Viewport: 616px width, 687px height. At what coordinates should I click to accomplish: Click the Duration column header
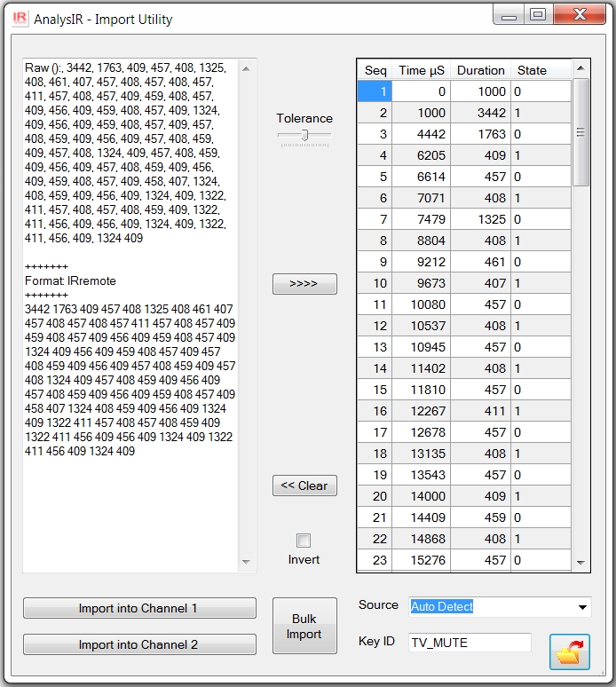tap(480, 70)
